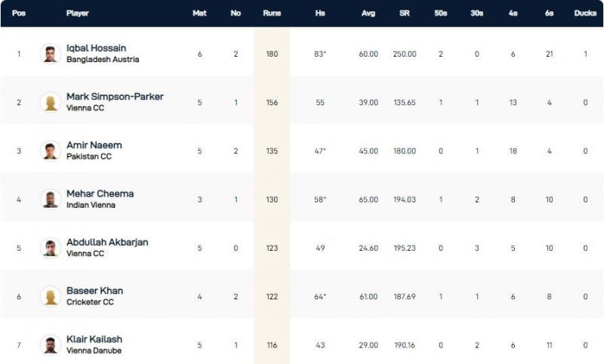
Task: Click Klair Kailash's avatar thumbnail
Action: (51, 344)
